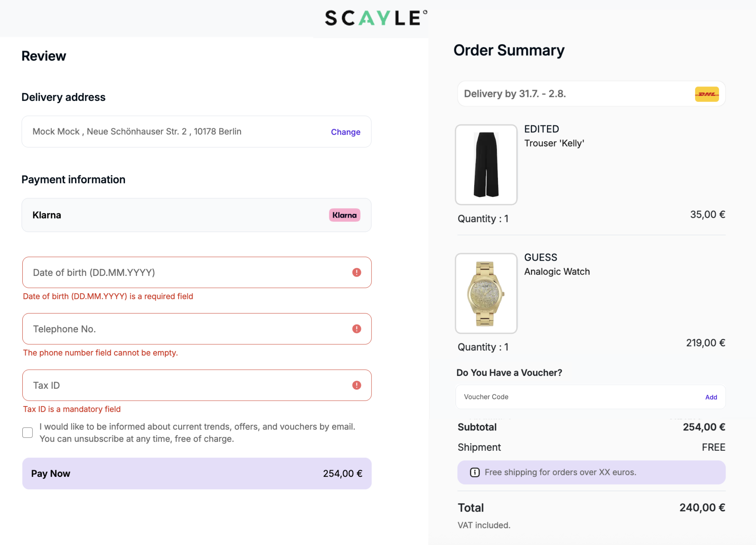Screen dimensions: 756x545
Task: Click into the Voucher Code field
Action: [576, 397]
